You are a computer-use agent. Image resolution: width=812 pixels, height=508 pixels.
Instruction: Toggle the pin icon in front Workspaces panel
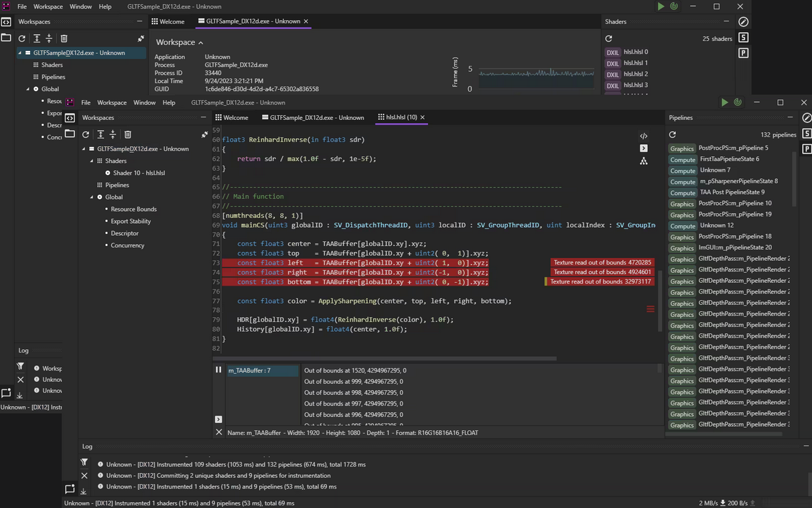[204, 135]
